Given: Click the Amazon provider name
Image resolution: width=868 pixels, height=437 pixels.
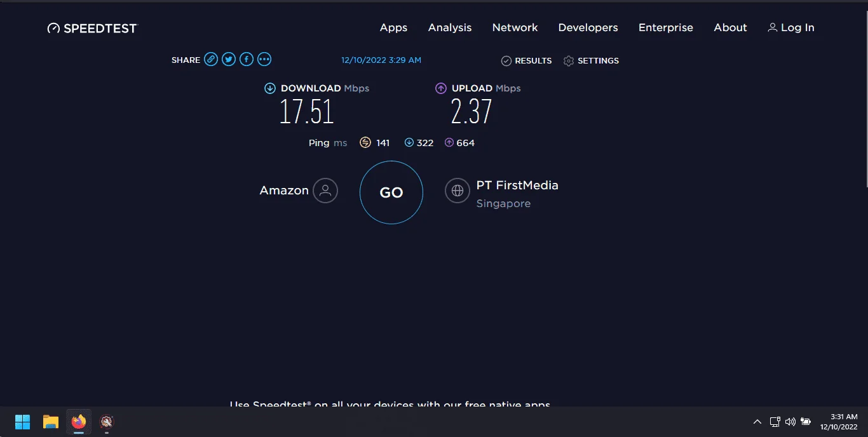Looking at the screenshot, I should pyautogui.click(x=284, y=190).
